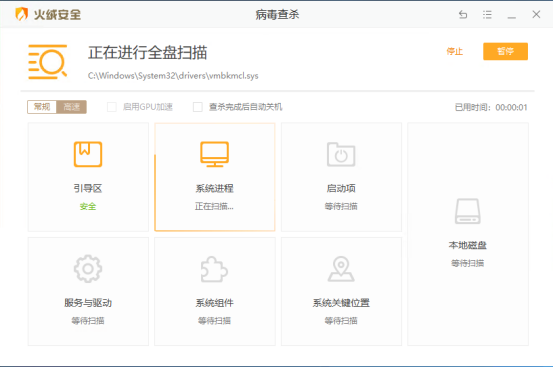The image size is (554, 367).
Task: Open the menu list icon in title bar
Action: point(487,14)
